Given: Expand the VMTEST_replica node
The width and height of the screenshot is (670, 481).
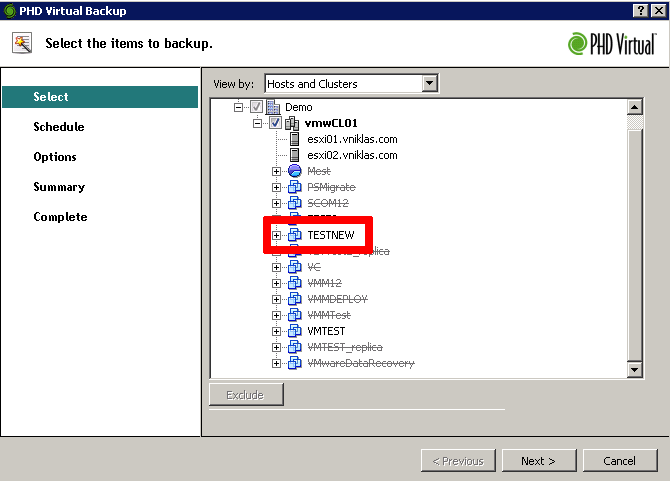Looking at the screenshot, I should tap(276, 347).
